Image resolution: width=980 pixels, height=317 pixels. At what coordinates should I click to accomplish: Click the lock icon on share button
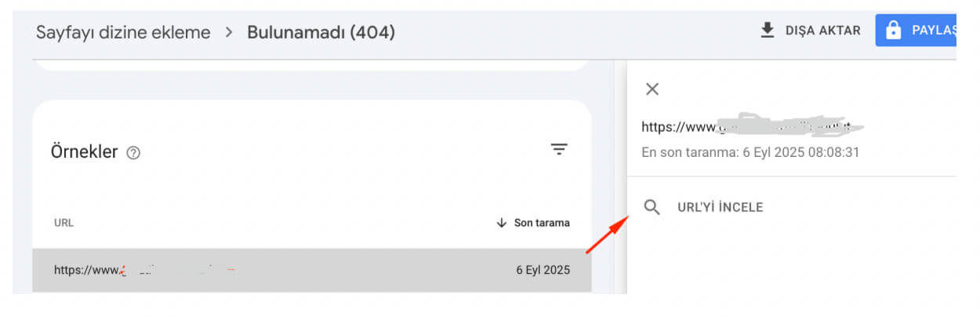tap(892, 31)
